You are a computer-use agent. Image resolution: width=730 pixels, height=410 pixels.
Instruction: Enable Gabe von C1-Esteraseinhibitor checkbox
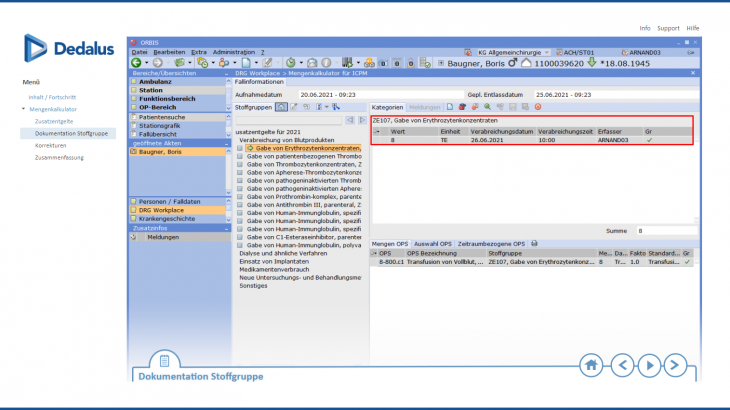240,236
